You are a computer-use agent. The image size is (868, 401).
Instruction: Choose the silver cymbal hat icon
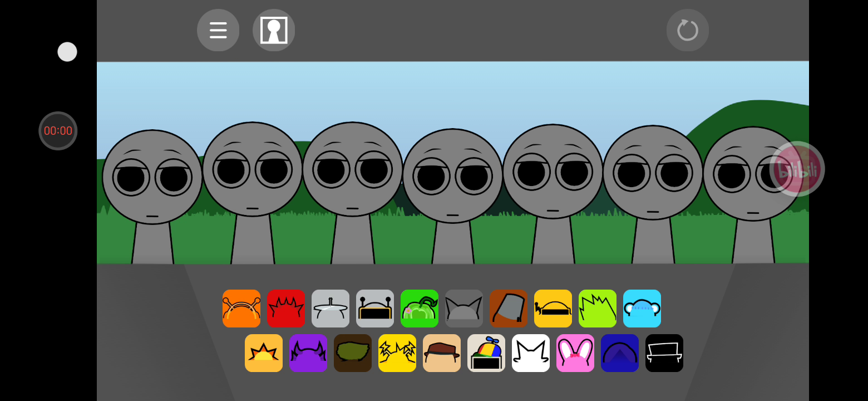coord(331,309)
